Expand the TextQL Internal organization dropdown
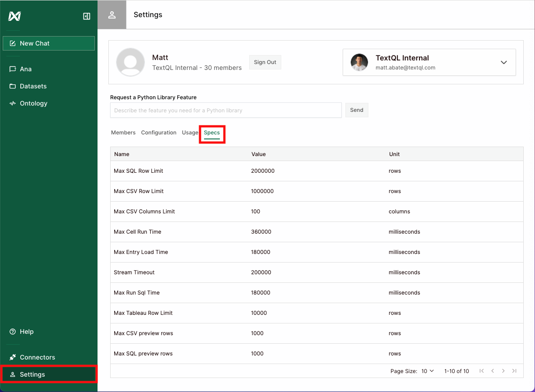The image size is (535, 392). pos(504,62)
